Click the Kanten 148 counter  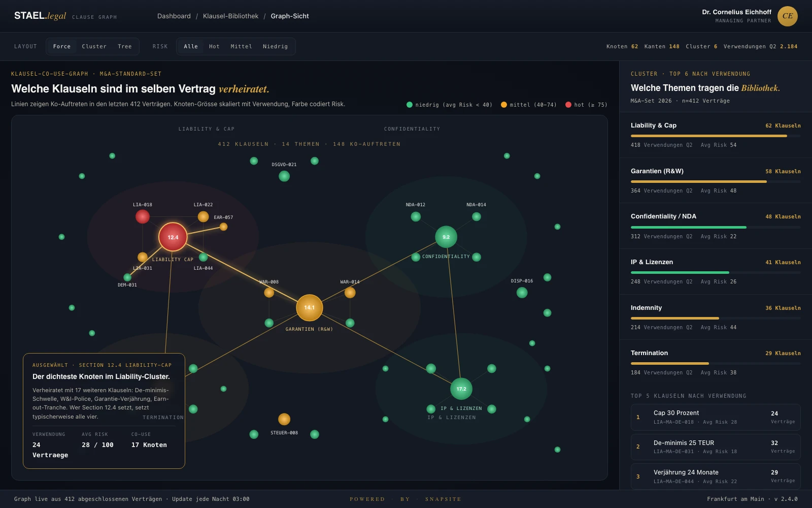(x=662, y=47)
